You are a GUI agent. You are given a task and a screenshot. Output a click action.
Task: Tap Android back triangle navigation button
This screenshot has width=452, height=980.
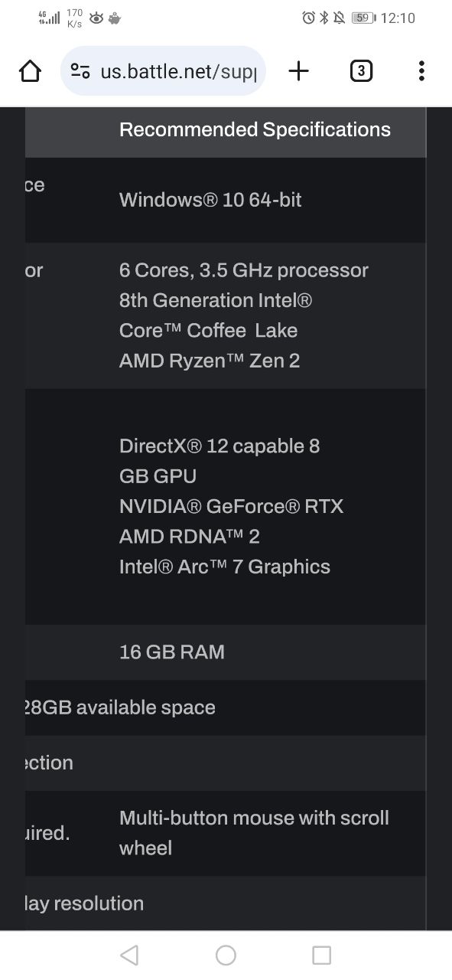pyautogui.click(x=129, y=955)
